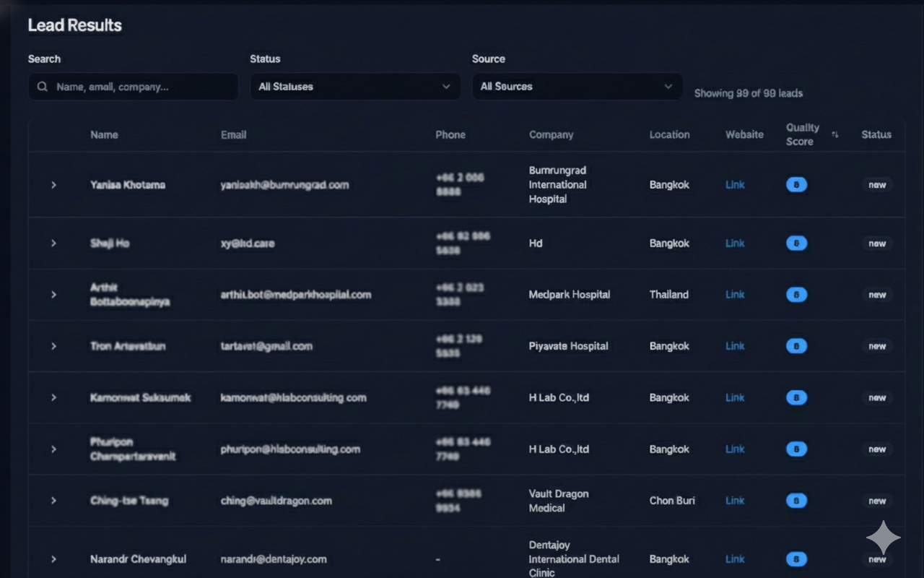Click the quality score badge for Medpark Hospital

[x=796, y=295]
